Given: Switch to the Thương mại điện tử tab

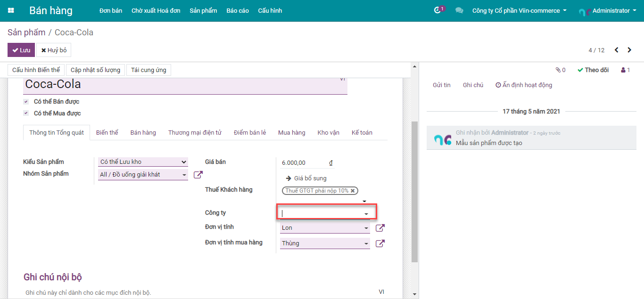Looking at the screenshot, I should click(x=195, y=133).
